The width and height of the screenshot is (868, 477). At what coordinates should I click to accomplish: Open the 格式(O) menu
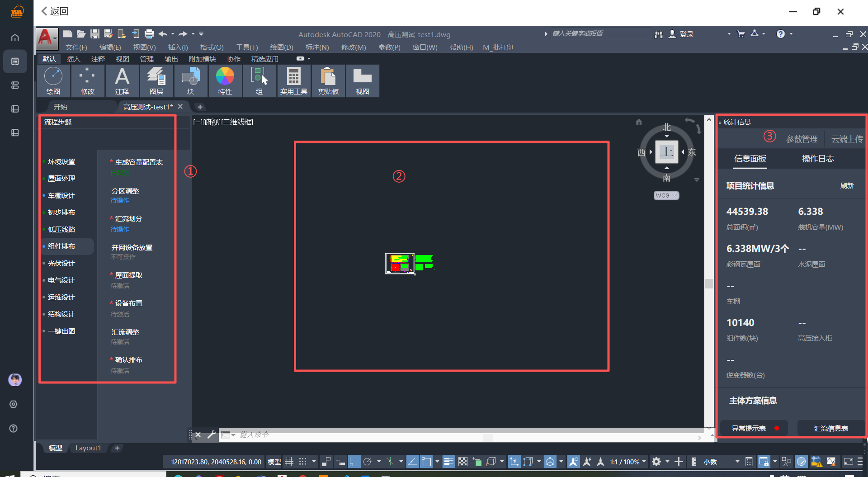[x=212, y=47]
